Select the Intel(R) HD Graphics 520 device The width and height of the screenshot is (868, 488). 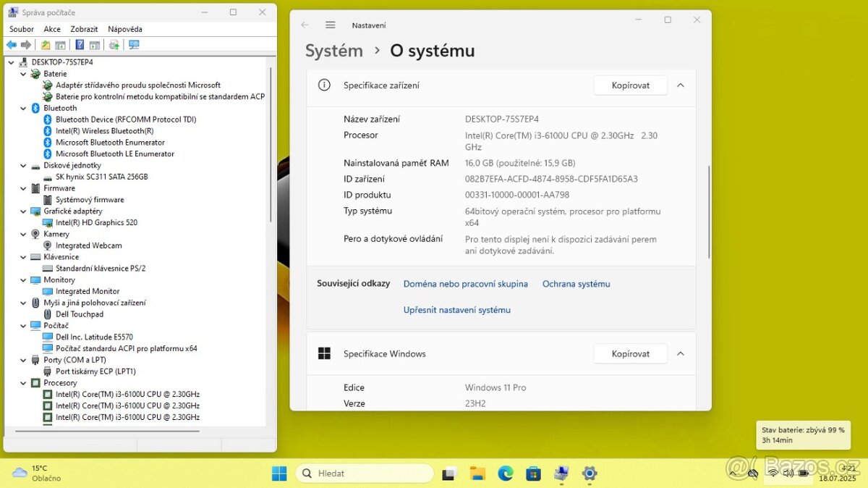tap(95, 222)
